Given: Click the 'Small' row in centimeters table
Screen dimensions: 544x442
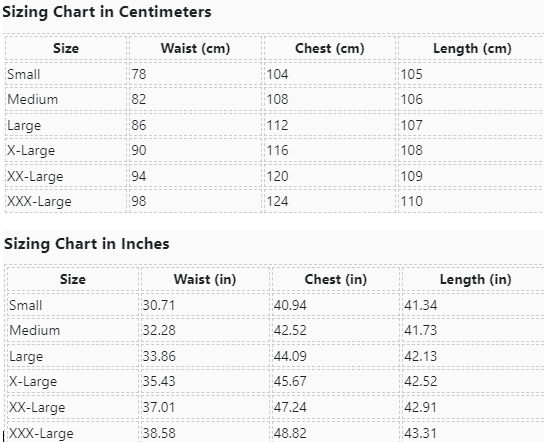Looking at the screenshot, I should click(274, 74).
